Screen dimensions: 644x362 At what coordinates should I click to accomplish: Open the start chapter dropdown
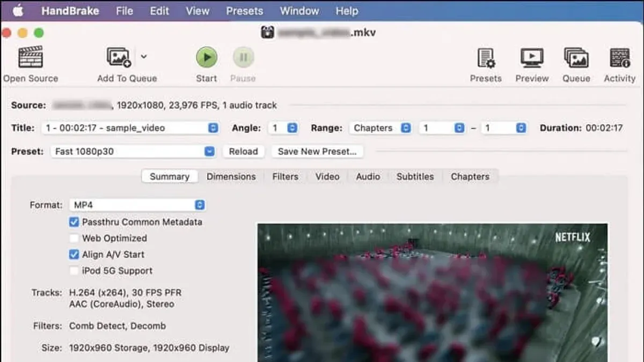pos(442,128)
